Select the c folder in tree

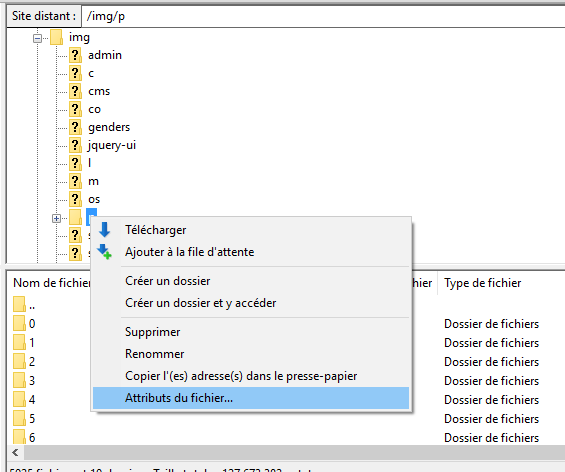(x=91, y=73)
